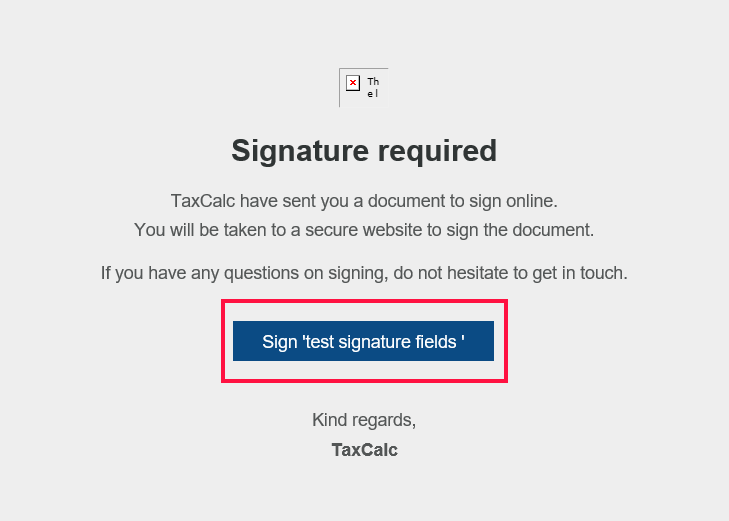Click the word 'Sign' on the blue button

(x=280, y=341)
